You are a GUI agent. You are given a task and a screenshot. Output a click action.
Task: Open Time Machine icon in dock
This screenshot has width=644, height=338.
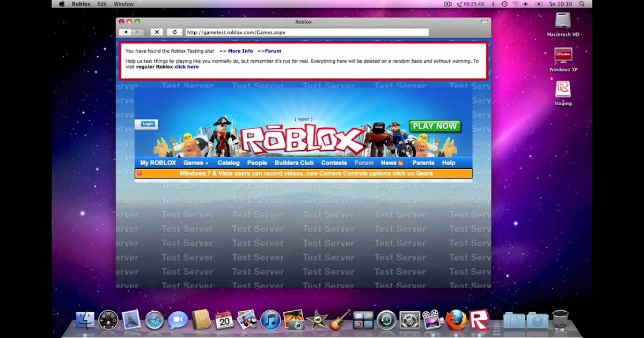tap(386, 320)
